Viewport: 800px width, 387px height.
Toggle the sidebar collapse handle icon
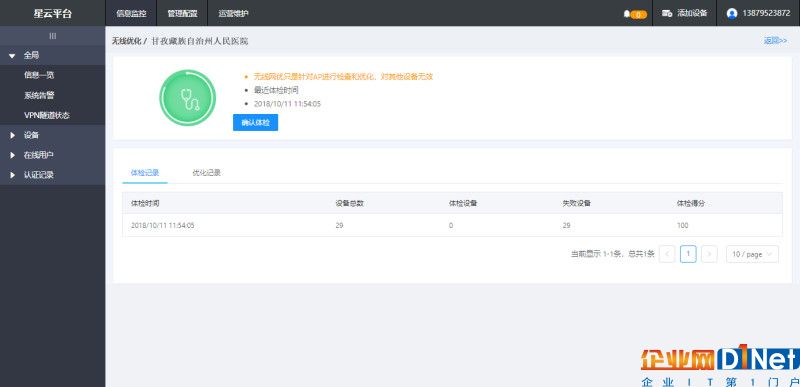click(53, 36)
